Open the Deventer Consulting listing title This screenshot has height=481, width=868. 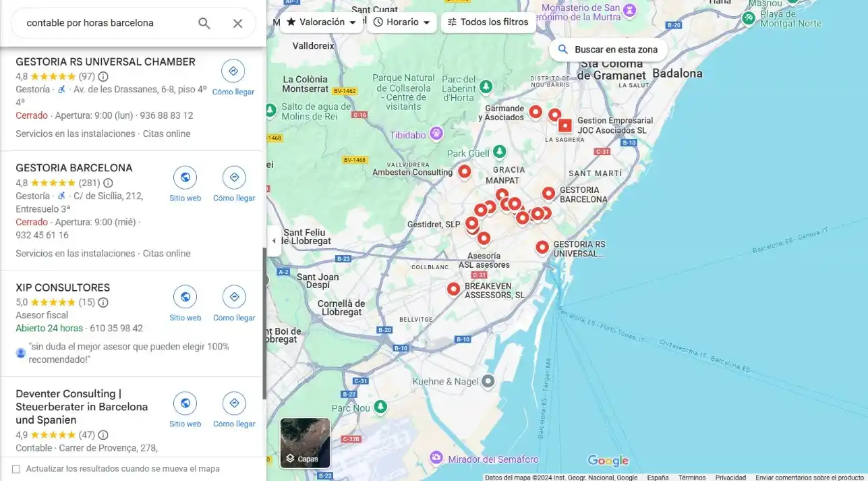click(x=82, y=407)
